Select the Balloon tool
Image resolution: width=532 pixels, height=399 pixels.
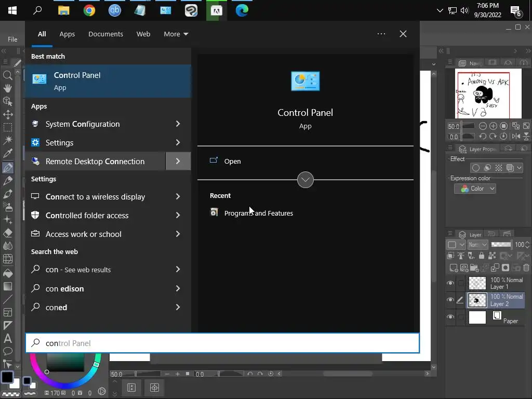(x=7, y=351)
